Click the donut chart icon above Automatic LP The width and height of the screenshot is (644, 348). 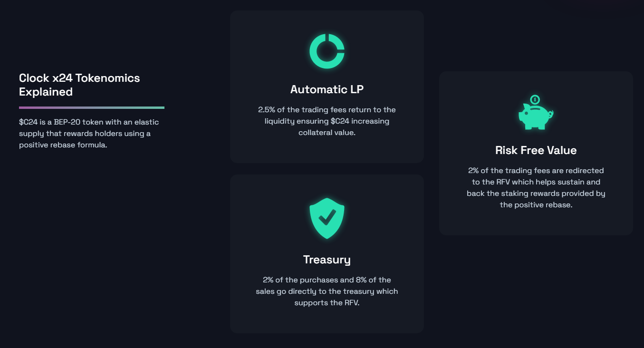327,51
